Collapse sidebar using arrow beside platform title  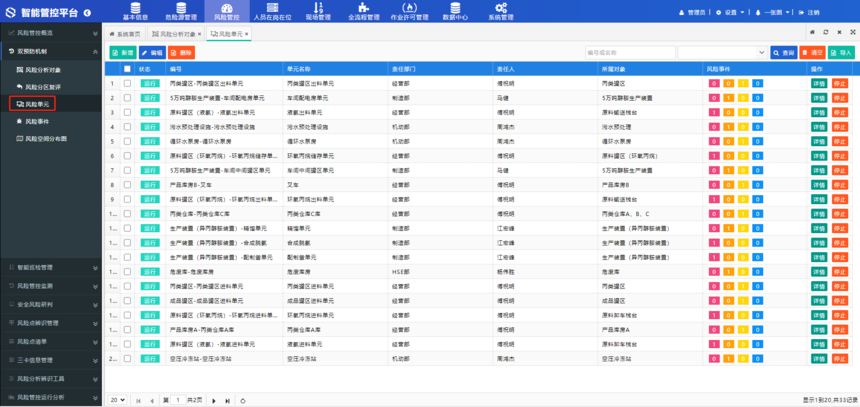click(87, 13)
